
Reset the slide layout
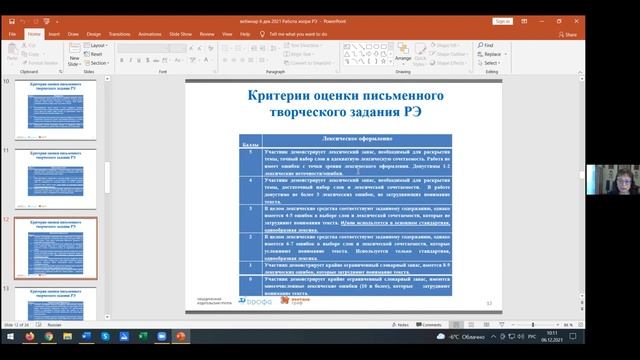(93, 54)
